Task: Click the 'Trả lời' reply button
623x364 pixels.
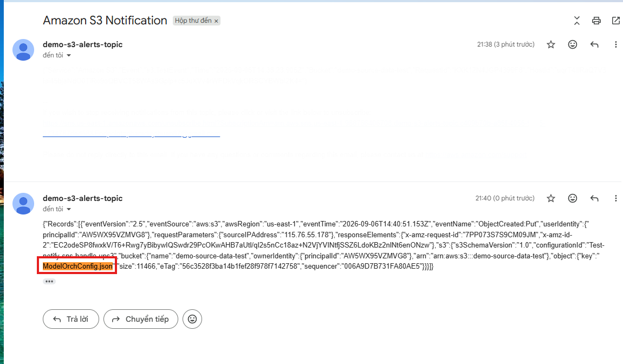Action: click(x=71, y=319)
